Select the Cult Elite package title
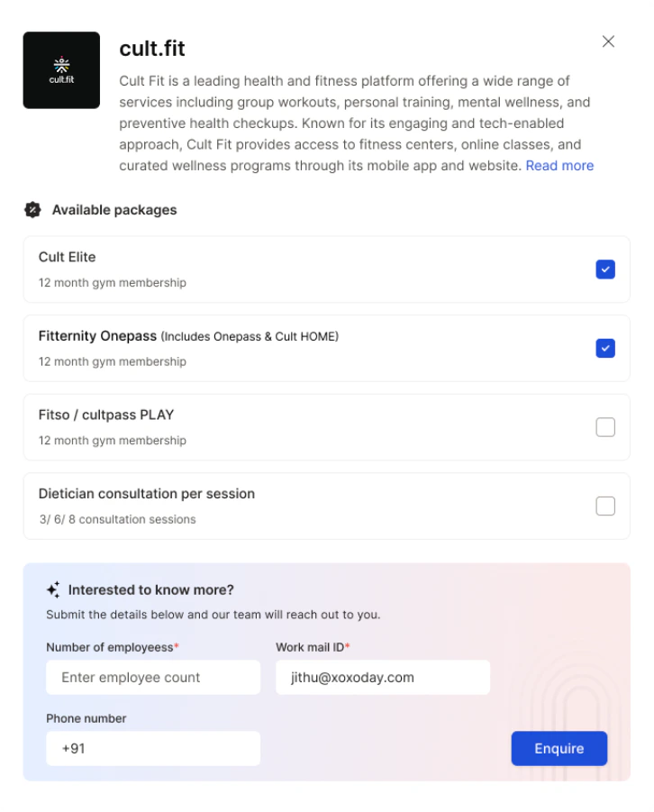The image size is (654, 812). pos(67,258)
